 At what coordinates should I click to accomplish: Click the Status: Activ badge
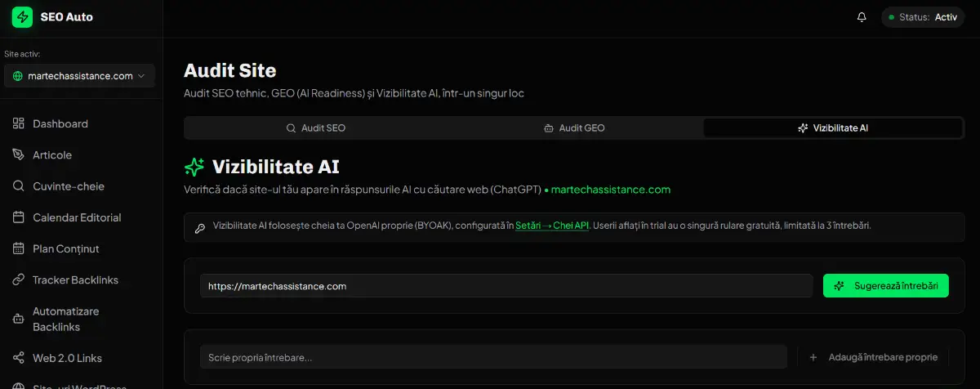click(923, 17)
